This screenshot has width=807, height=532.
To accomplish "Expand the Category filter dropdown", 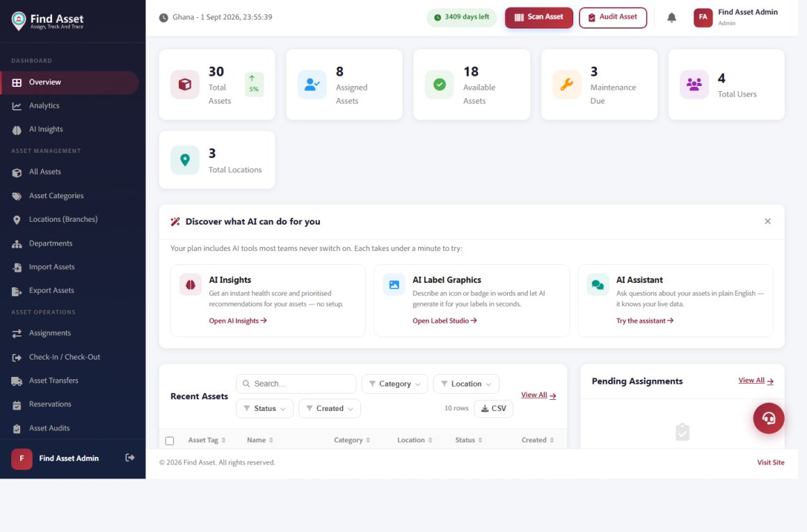I will [394, 384].
